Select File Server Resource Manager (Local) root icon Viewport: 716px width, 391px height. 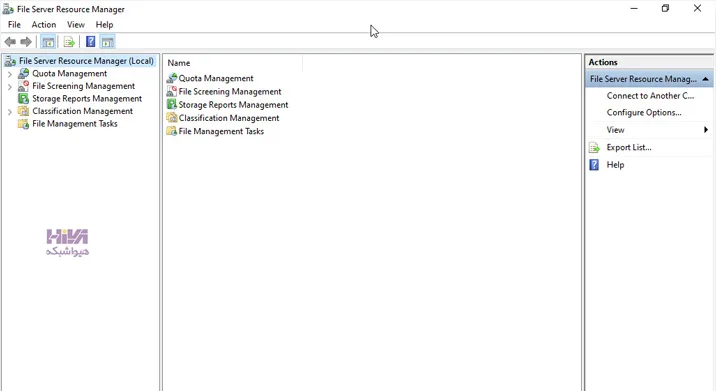coord(10,61)
